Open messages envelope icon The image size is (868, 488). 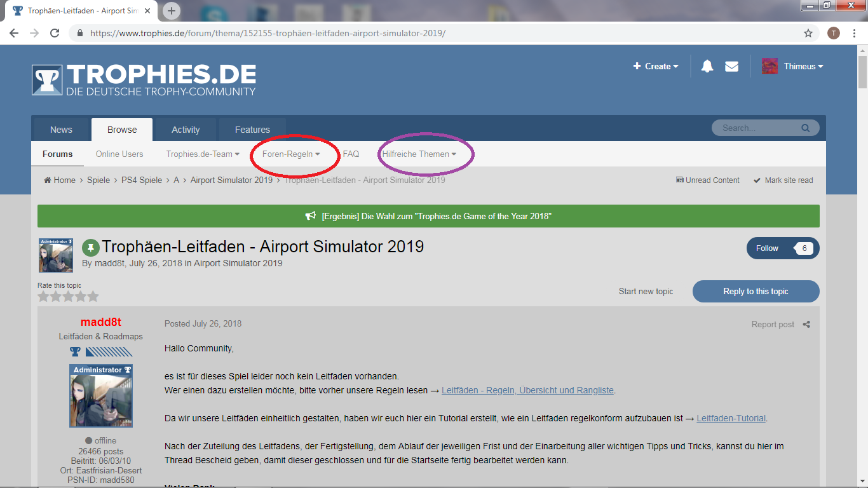[x=731, y=66]
